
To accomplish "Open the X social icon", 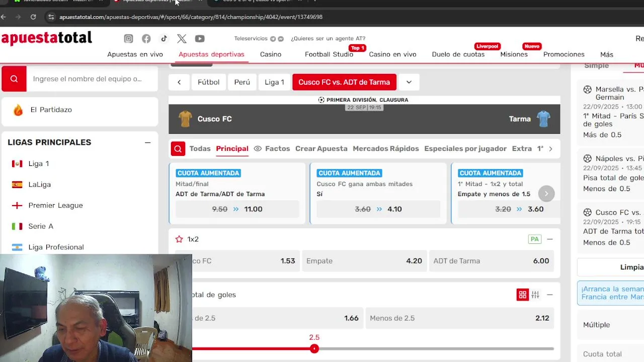I will pos(182,39).
